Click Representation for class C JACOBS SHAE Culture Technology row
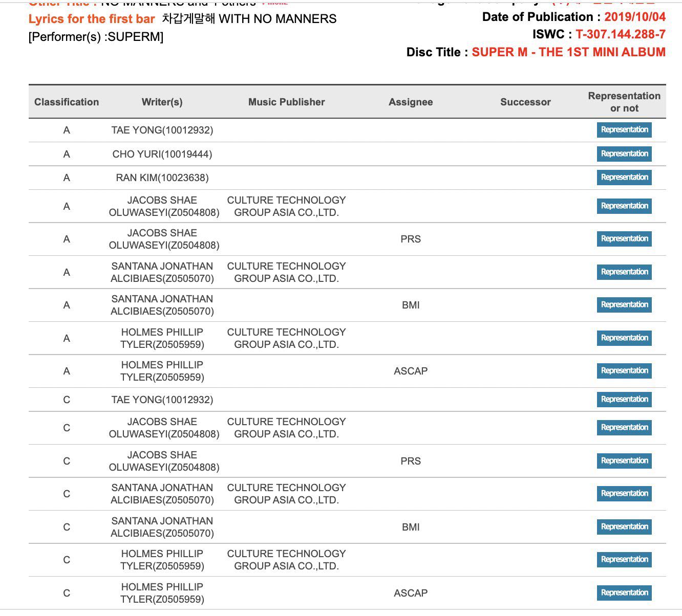Screen dimensions: 682x616 [x=624, y=428]
